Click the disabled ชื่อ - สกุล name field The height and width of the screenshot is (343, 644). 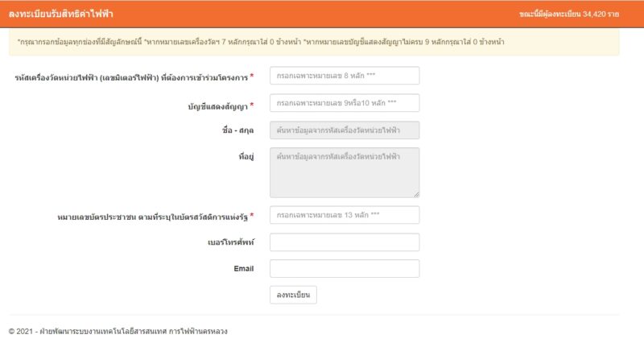345,130
